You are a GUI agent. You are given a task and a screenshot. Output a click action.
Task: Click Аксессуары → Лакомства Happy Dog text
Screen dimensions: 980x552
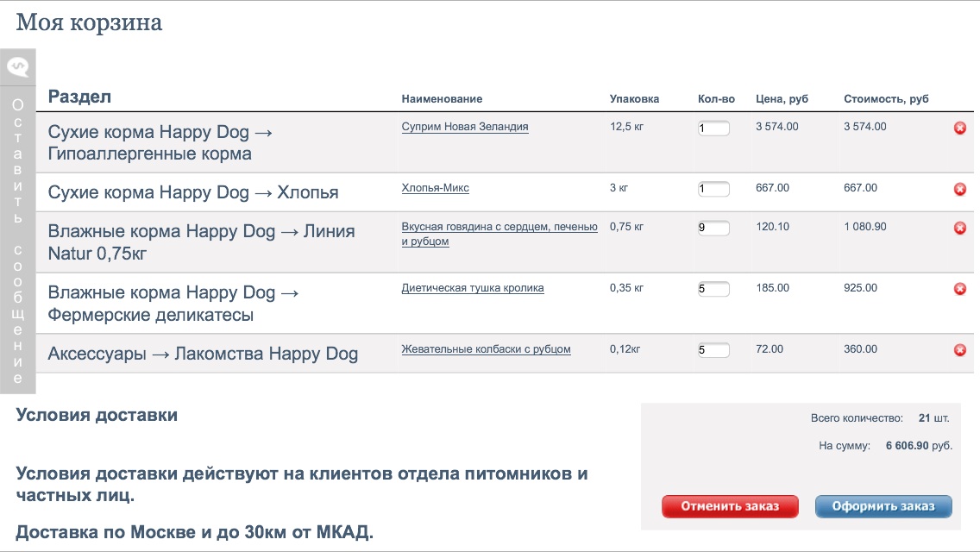(x=203, y=354)
